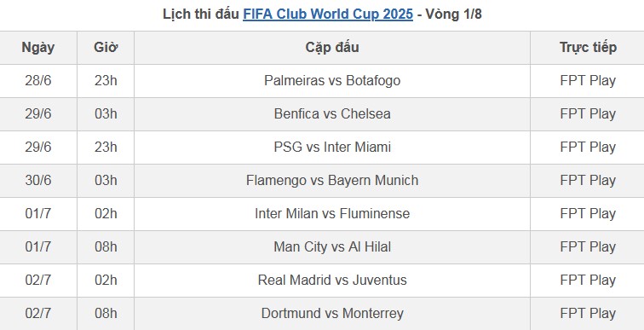Select the PSG vs Inter Miami match cell
Viewport: 644px width, 330px height.
click(332, 148)
